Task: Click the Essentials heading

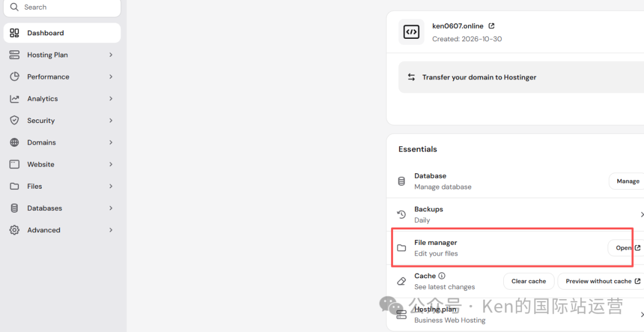Action: [x=417, y=149]
